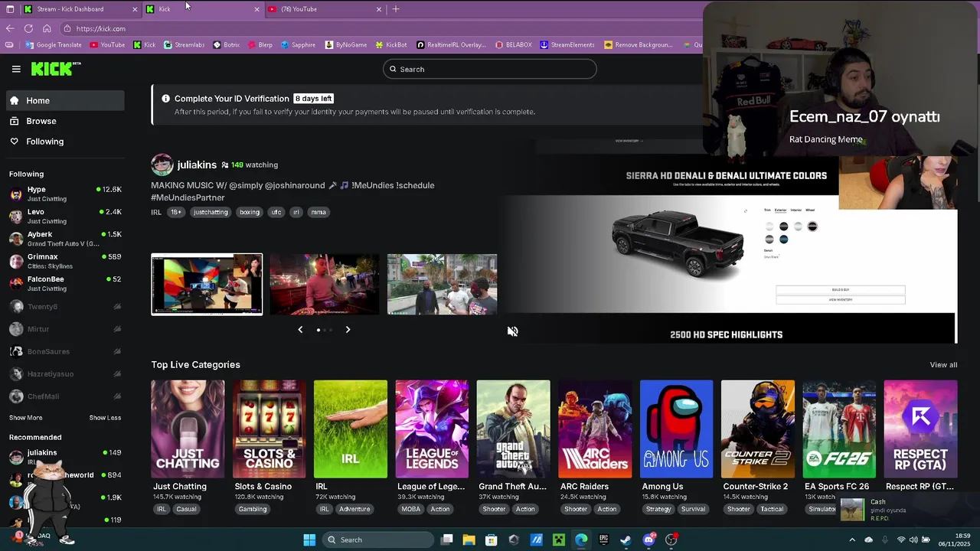This screenshot has height=551, width=980.
Task: Open Botrix bookmark
Action: (227, 45)
